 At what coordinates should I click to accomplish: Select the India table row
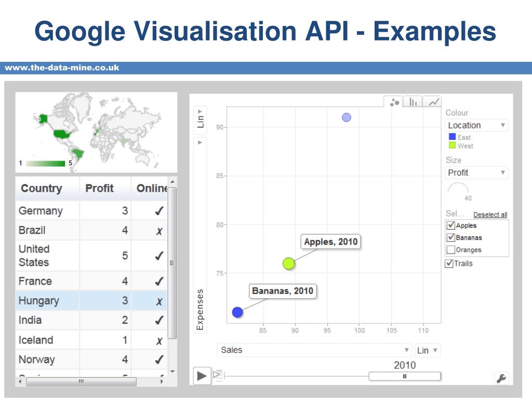(91, 320)
